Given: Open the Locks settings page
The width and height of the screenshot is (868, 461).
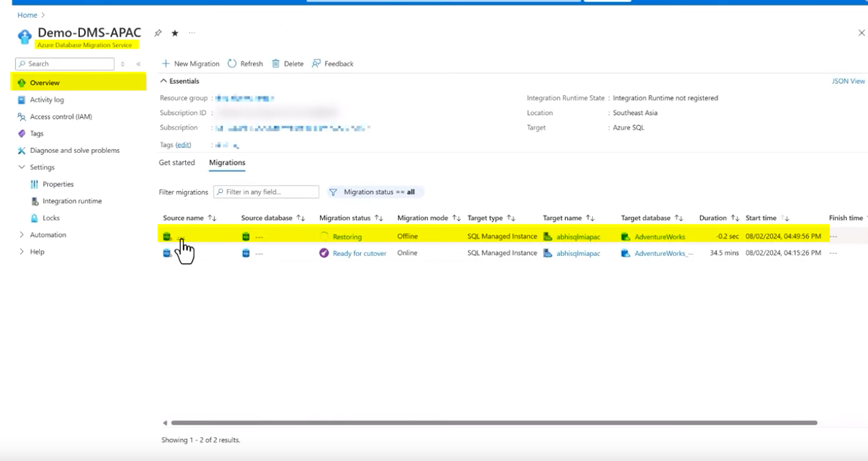Looking at the screenshot, I should (51, 218).
